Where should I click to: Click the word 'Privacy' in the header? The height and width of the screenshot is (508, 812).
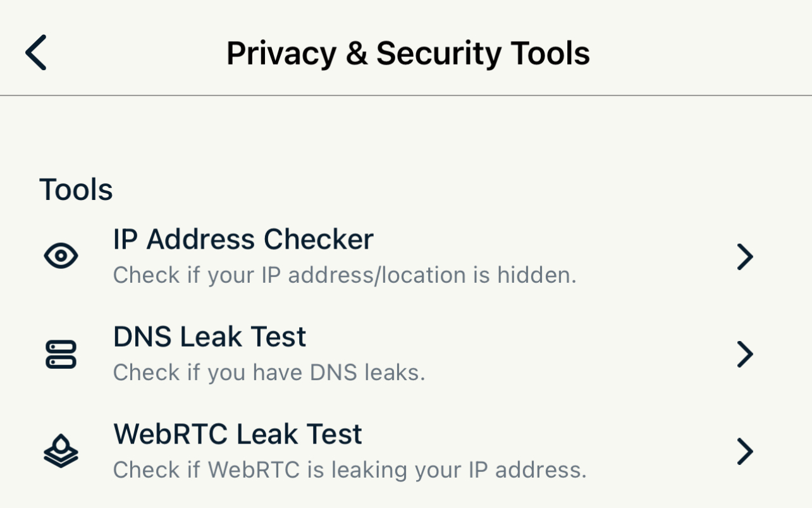[281, 53]
